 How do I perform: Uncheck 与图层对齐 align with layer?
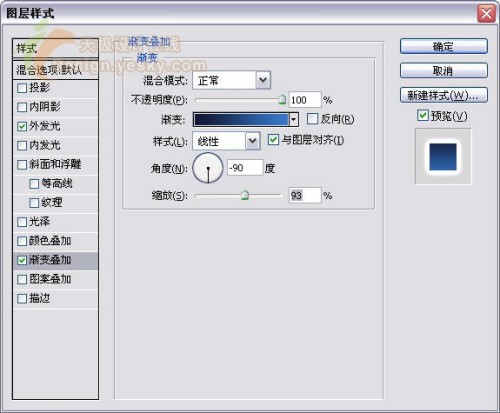pyautogui.click(x=273, y=140)
